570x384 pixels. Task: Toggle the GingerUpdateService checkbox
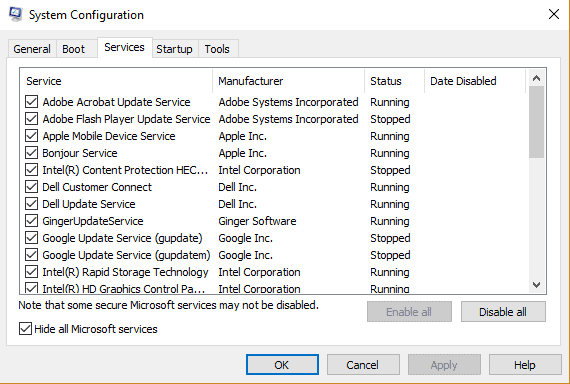pos(32,221)
